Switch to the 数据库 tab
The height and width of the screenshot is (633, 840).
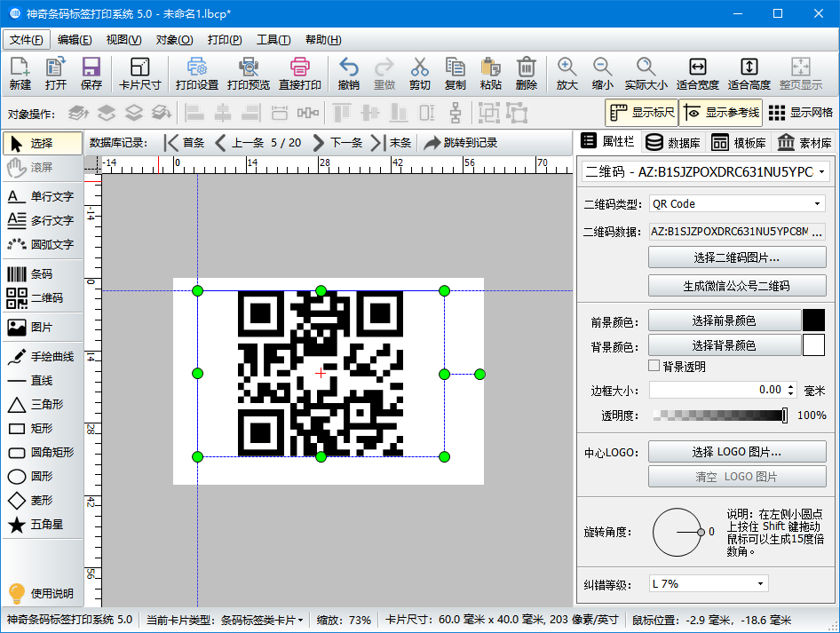click(673, 142)
